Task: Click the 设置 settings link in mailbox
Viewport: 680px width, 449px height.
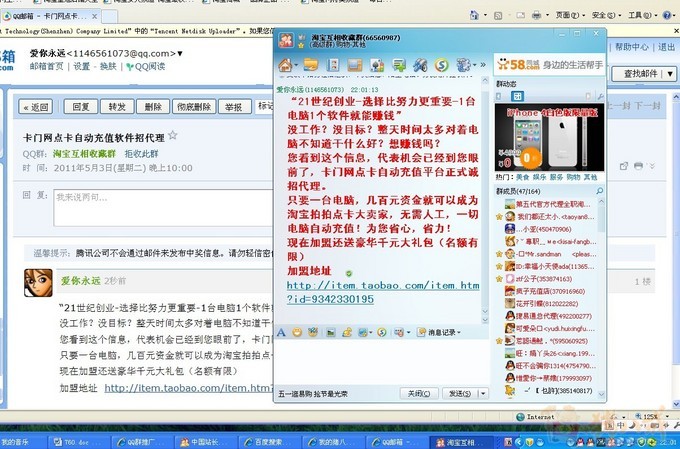Action: (x=82, y=66)
